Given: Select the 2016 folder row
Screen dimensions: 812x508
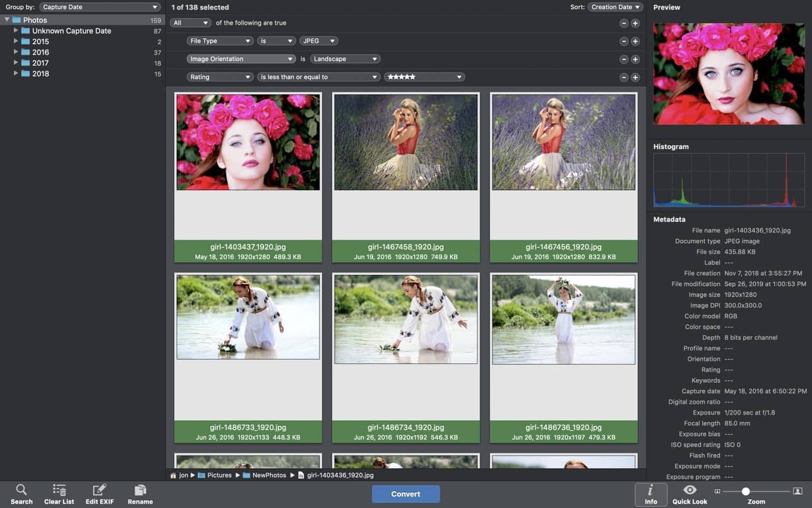Looking at the screenshot, I should [x=82, y=52].
